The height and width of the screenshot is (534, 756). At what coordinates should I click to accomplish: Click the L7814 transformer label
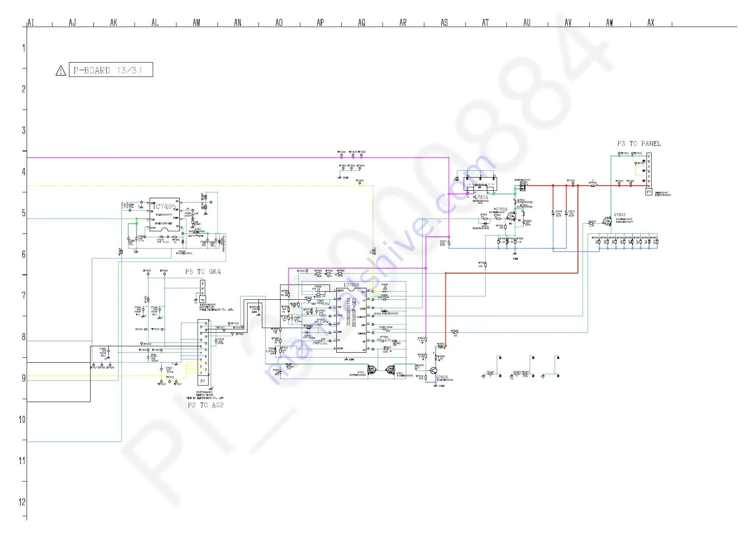pos(481,197)
